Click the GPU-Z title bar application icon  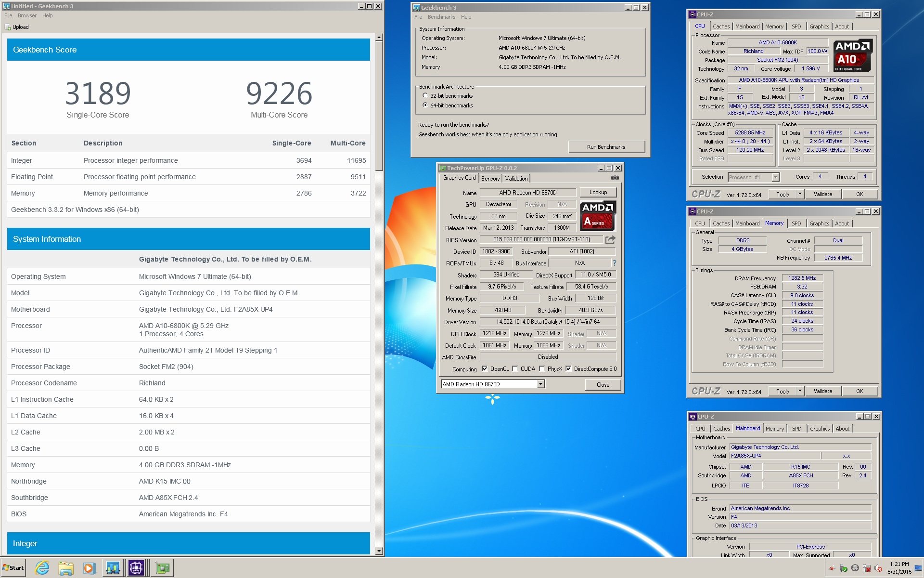443,168
